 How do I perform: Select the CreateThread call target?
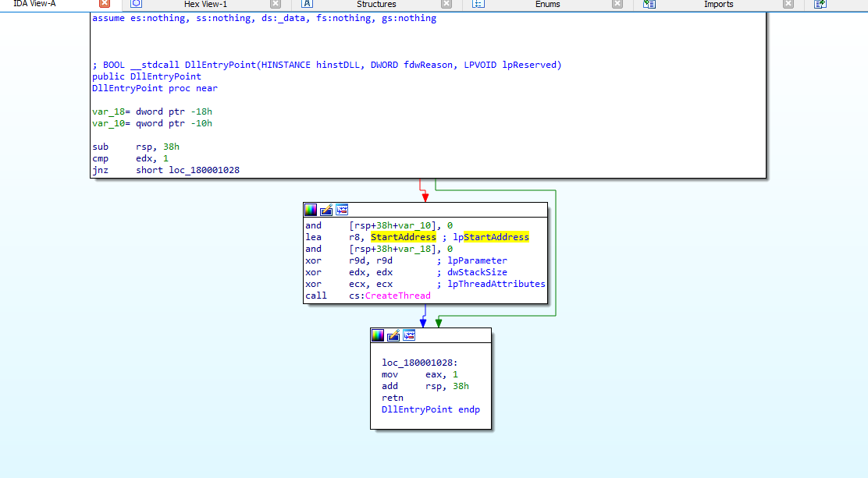398,296
